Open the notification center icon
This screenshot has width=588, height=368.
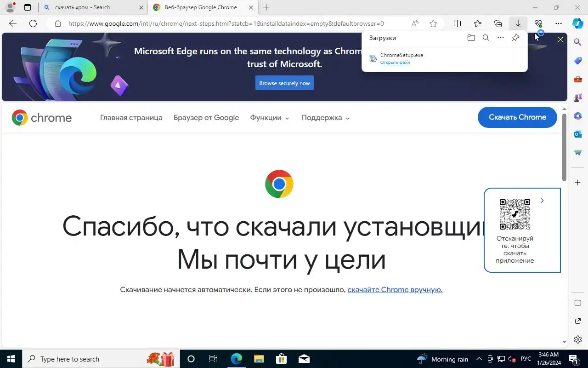[573, 359]
